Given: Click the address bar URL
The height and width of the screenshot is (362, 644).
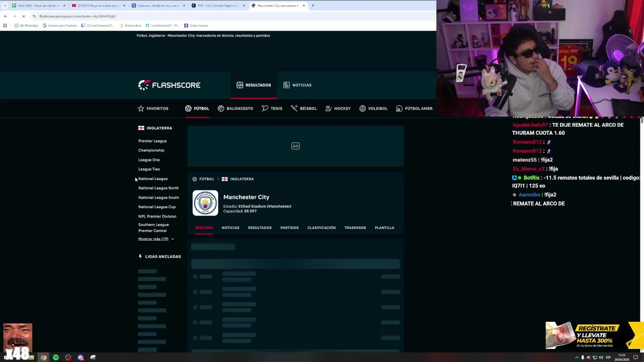Looking at the screenshot, I should pos(77,16).
